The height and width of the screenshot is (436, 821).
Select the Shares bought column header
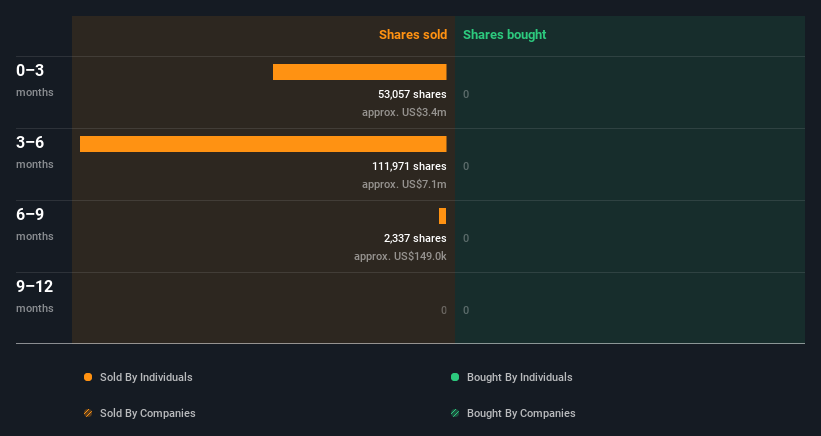point(504,35)
